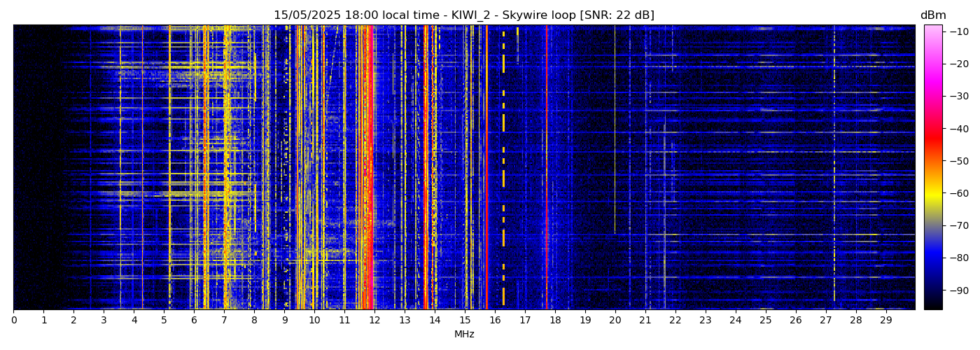Click the plot title mentioning KIWI_2 Skywire loop

[x=463, y=15]
